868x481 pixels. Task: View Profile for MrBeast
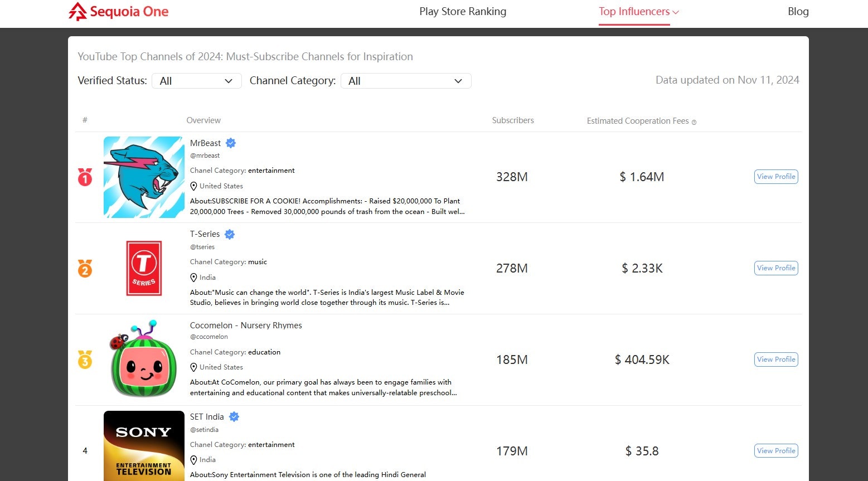776,177
